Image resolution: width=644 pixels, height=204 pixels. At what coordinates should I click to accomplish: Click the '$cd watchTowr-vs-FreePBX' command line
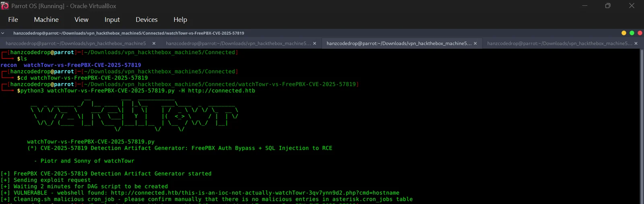[x=83, y=78]
